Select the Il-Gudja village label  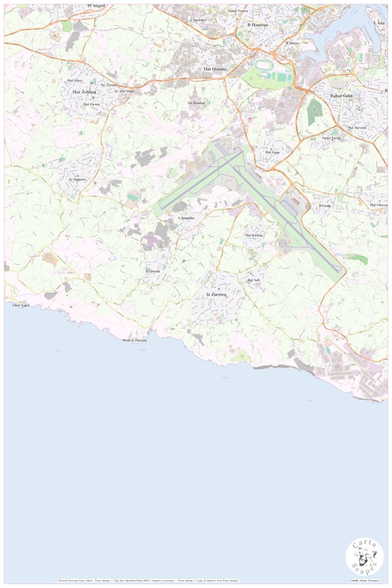pyautogui.click(x=325, y=205)
